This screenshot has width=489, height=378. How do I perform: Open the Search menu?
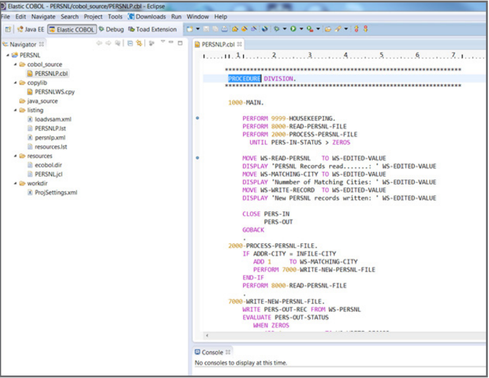click(x=69, y=17)
